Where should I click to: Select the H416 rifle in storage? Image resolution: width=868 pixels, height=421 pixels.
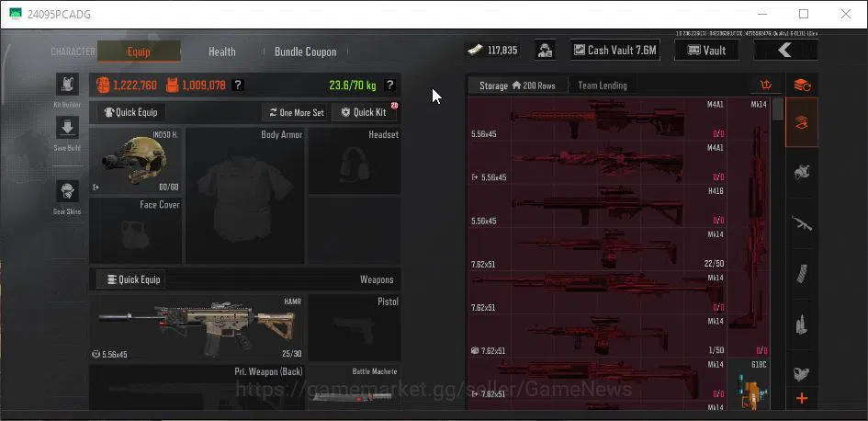tap(598, 206)
